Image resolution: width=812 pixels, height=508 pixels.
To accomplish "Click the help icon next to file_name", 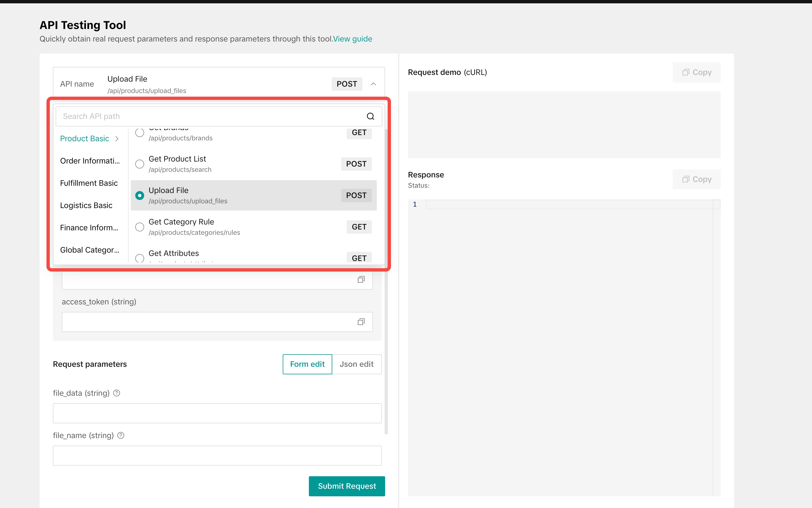I will (121, 435).
